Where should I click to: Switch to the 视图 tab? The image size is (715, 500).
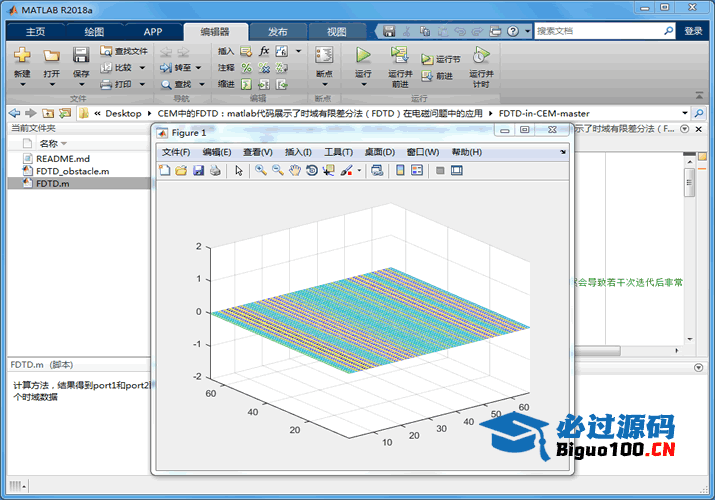(337, 31)
